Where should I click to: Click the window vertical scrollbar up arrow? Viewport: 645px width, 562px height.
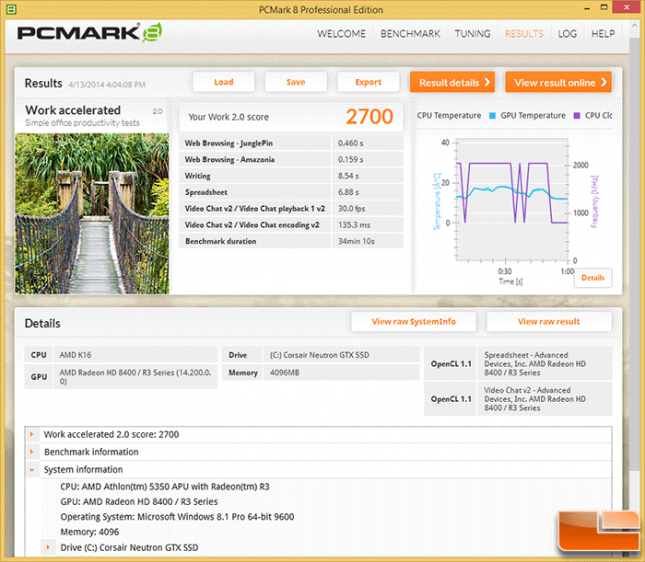(634, 26)
